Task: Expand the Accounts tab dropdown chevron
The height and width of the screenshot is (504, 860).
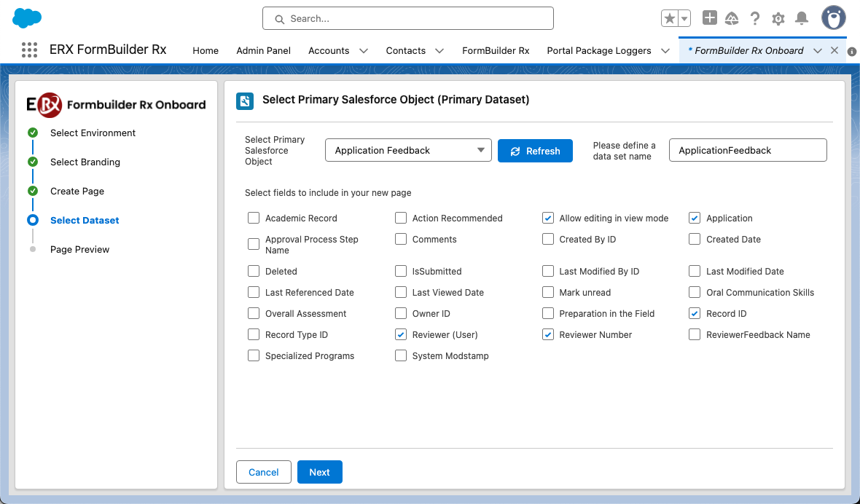Action: [364, 51]
